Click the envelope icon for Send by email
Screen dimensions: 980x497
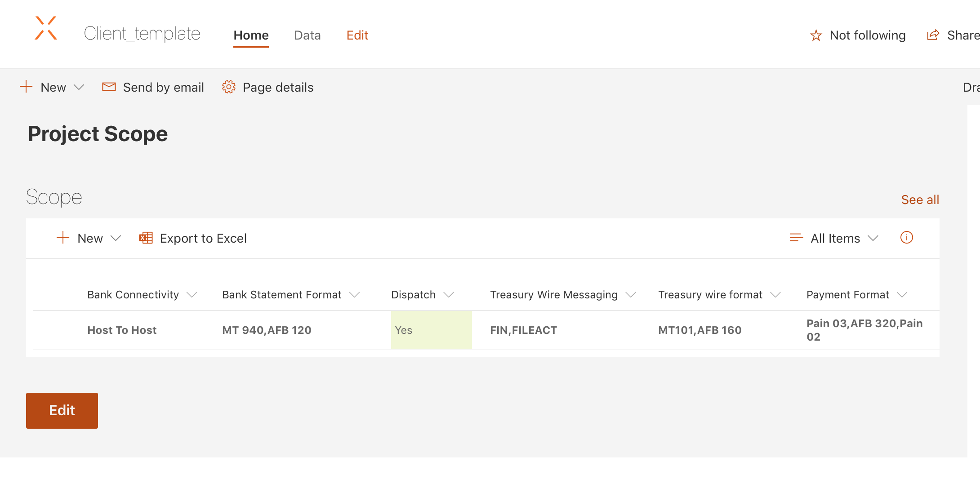point(109,87)
